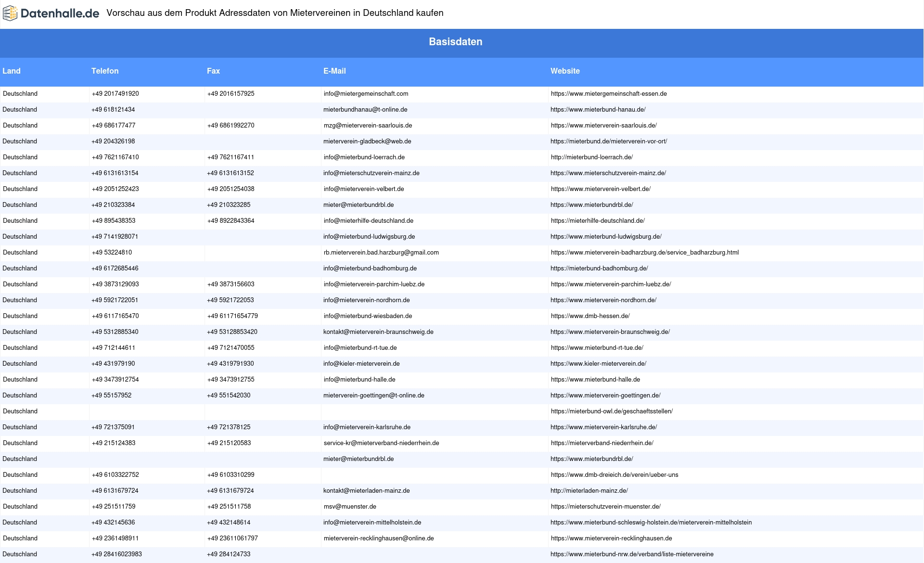924x563 pixels.
Task: Click fax number +49 6131613152
Action: tap(231, 173)
